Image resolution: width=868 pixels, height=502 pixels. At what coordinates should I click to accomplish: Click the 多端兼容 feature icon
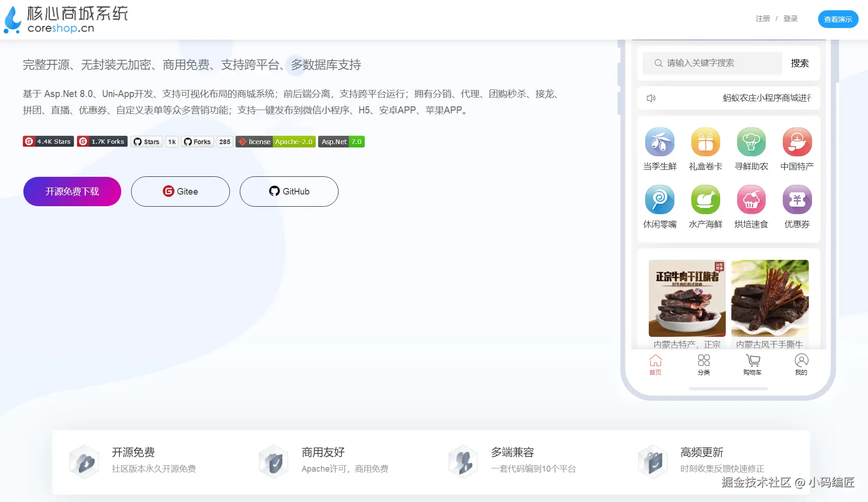tap(463, 462)
